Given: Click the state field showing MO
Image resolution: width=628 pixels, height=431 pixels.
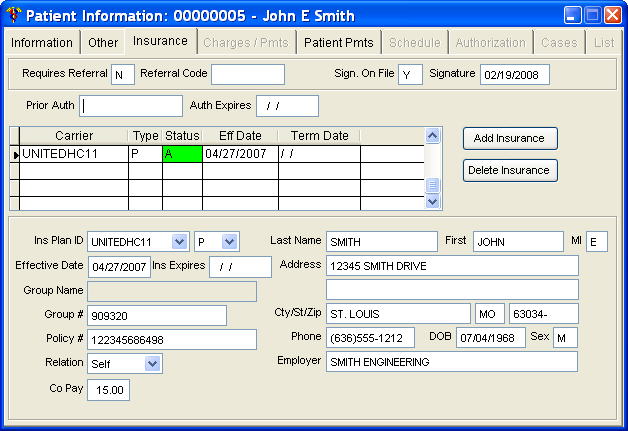Looking at the screenshot, I should (x=489, y=314).
